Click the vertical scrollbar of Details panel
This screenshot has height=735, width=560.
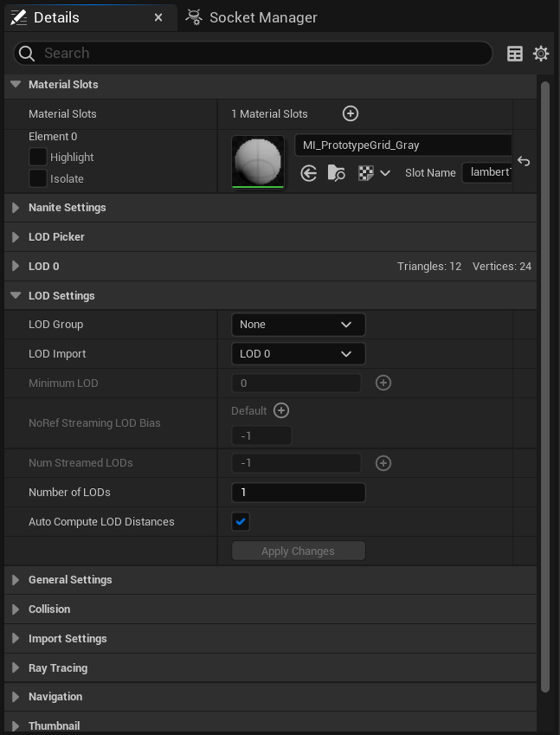[x=545, y=387]
